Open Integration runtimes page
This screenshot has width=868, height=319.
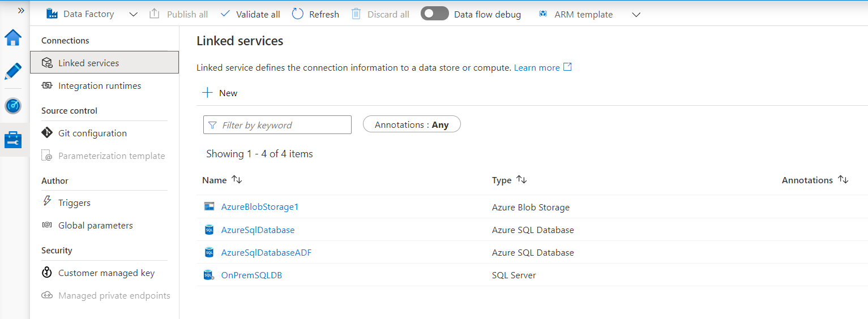tap(99, 86)
